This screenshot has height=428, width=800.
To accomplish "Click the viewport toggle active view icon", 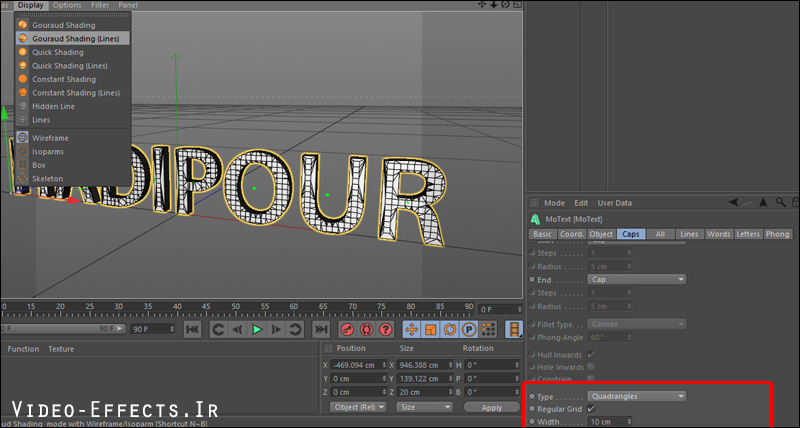I will click(x=517, y=4).
